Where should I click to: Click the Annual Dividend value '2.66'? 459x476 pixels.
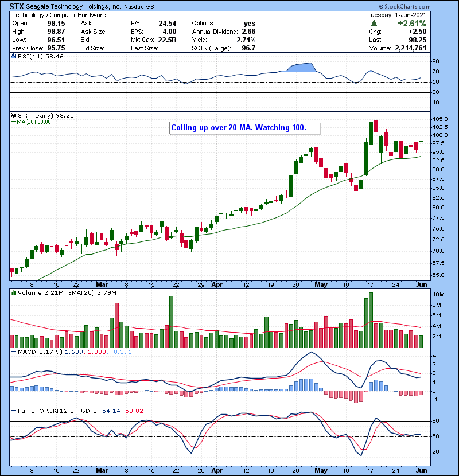[x=248, y=32]
